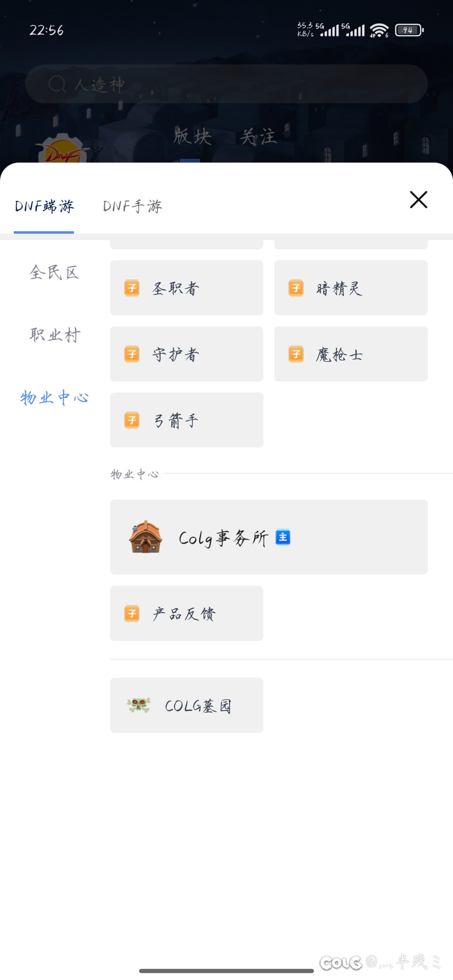
Task: Tap the skull icon for COLG墓园
Action: pos(138,705)
